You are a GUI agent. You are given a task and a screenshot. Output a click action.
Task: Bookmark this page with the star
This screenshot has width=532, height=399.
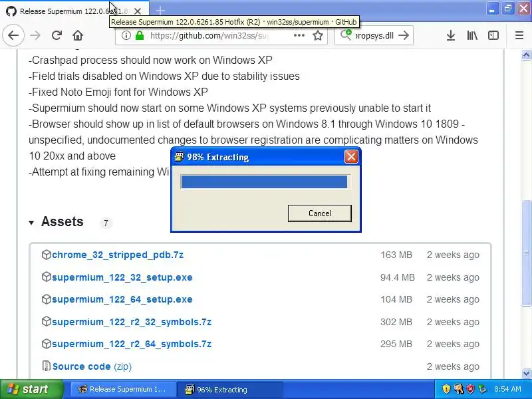tap(318, 35)
